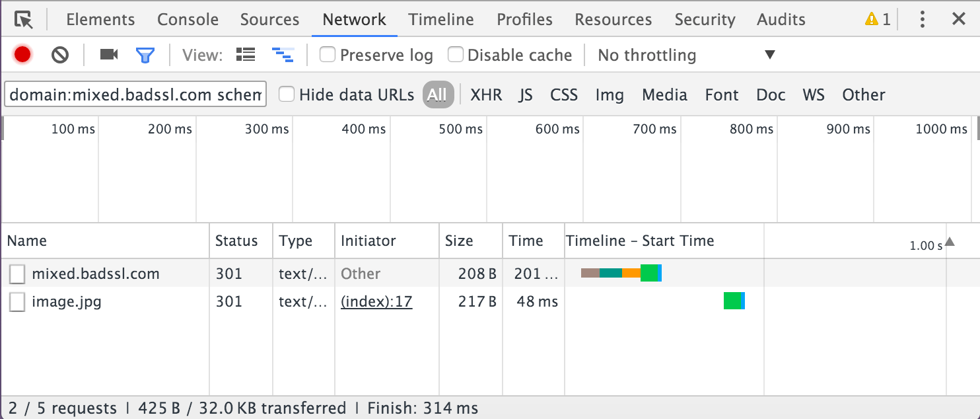Open the Security tab

[x=705, y=20]
